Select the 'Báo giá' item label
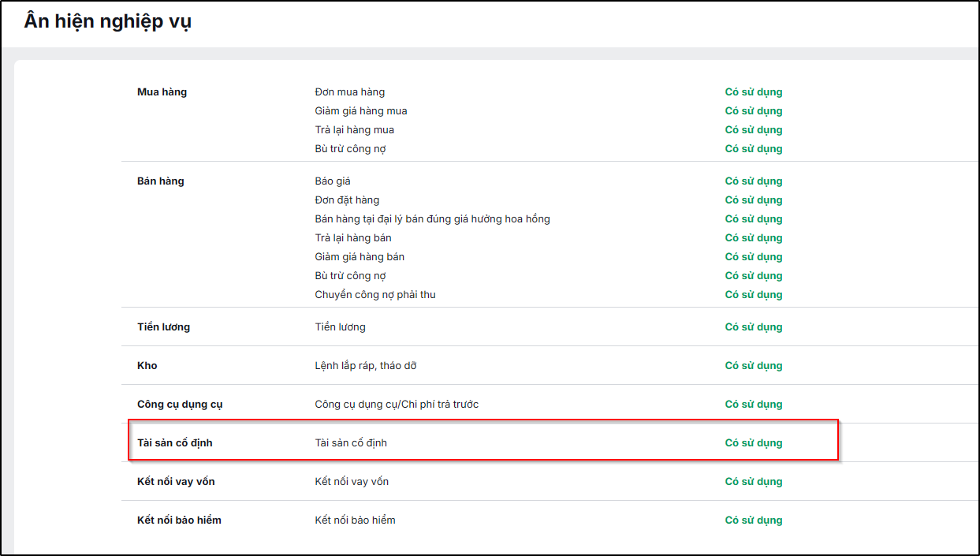The height and width of the screenshot is (556, 980). pos(333,181)
